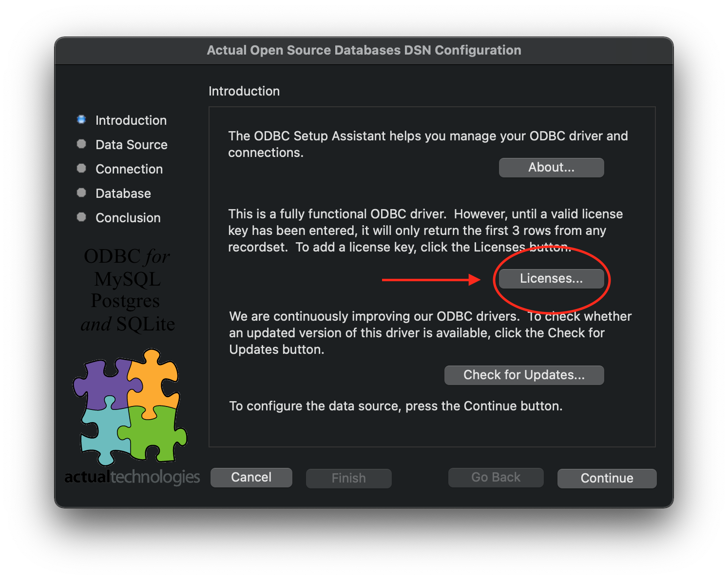The height and width of the screenshot is (580, 728).
Task: Open the Licenses dialog
Action: pos(551,279)
